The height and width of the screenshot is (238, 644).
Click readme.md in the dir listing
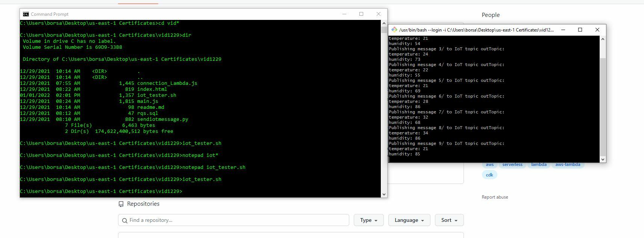[151, 107]
